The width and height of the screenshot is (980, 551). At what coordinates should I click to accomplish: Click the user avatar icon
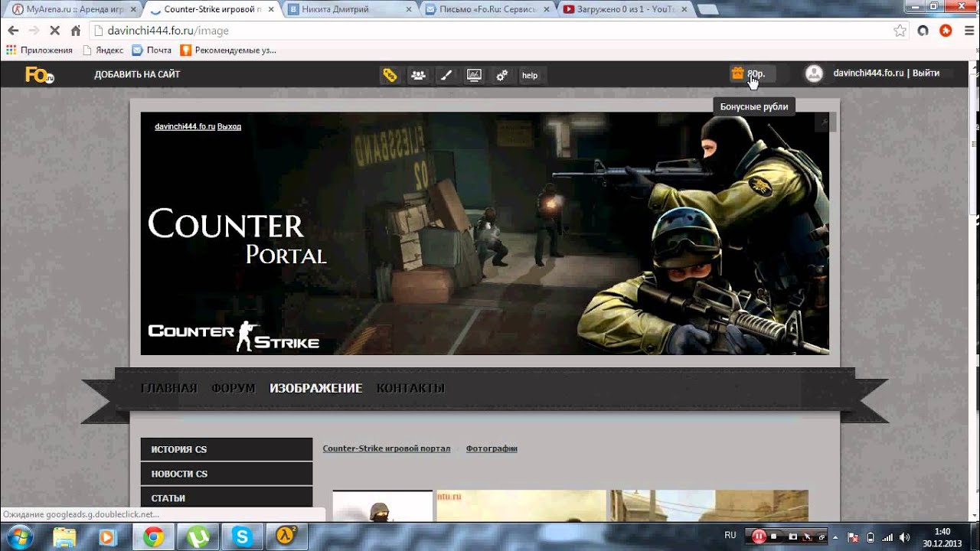(814, 73)
